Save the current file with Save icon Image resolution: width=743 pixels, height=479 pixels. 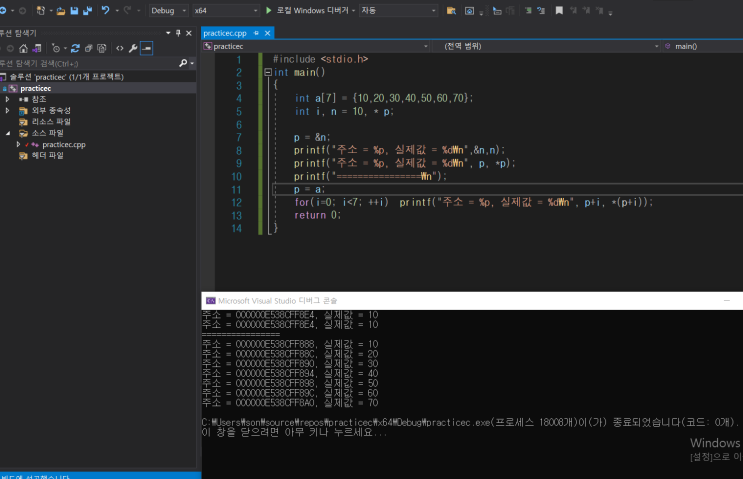tap(74, 10)
